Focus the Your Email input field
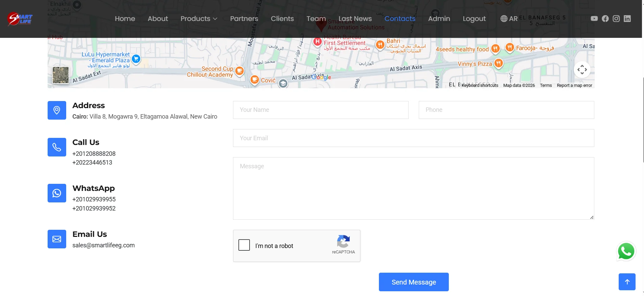Image resolution: width=644 pixels, height=296 pixels. [x=414, y=138]
